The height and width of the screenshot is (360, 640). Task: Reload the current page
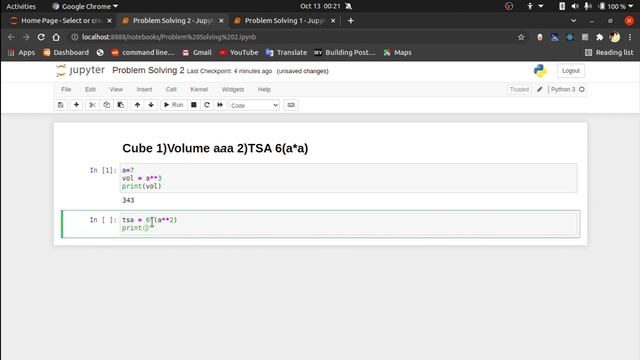41,37
